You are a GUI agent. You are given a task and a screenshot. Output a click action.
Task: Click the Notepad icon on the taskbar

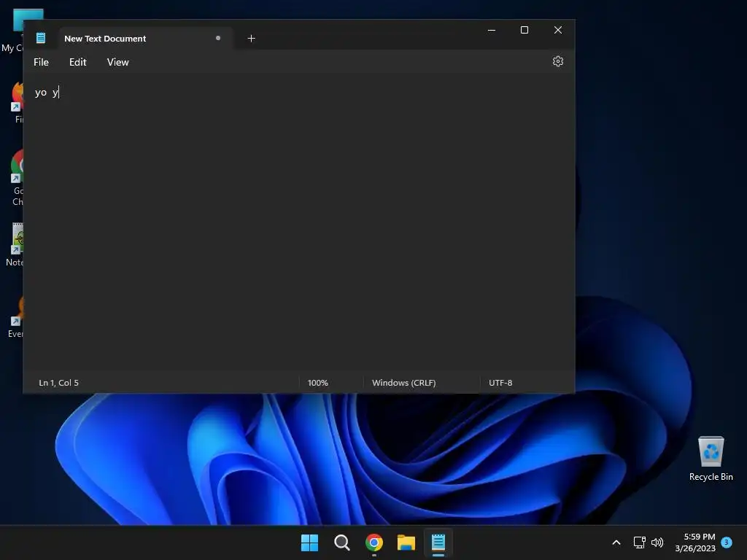(438, 542)
